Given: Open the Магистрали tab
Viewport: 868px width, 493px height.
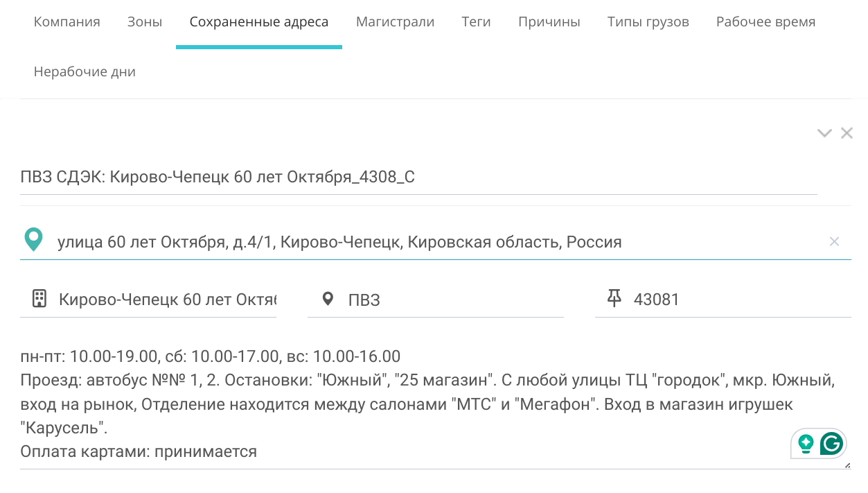Looking at the screenshot, I should [x=395, y=22].
